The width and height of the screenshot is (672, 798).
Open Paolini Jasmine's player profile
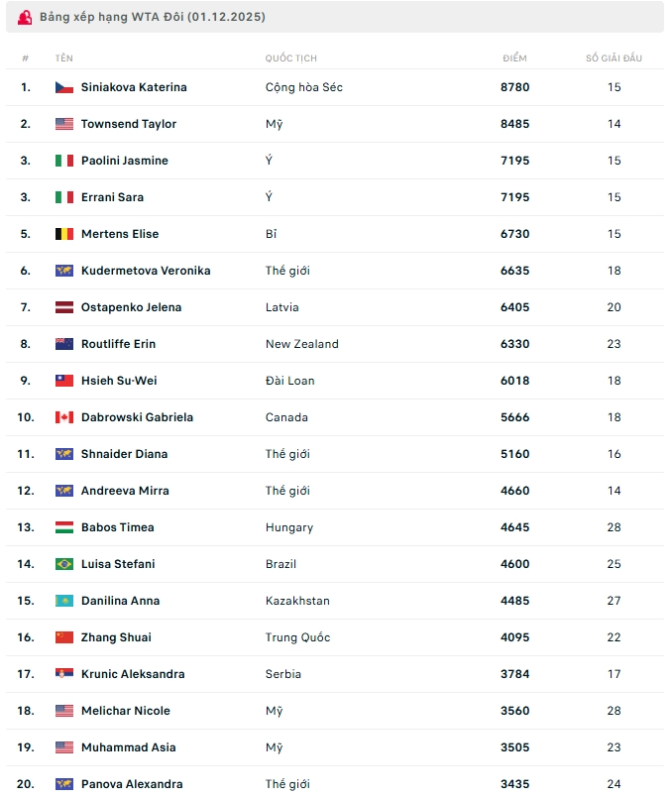click(x=125, y=161)
